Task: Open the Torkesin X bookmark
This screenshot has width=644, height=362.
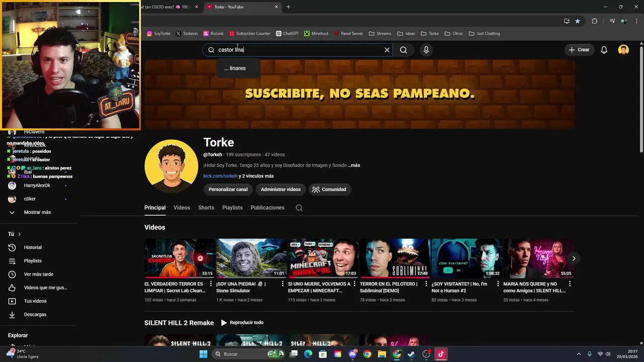Action: [186, 34]
